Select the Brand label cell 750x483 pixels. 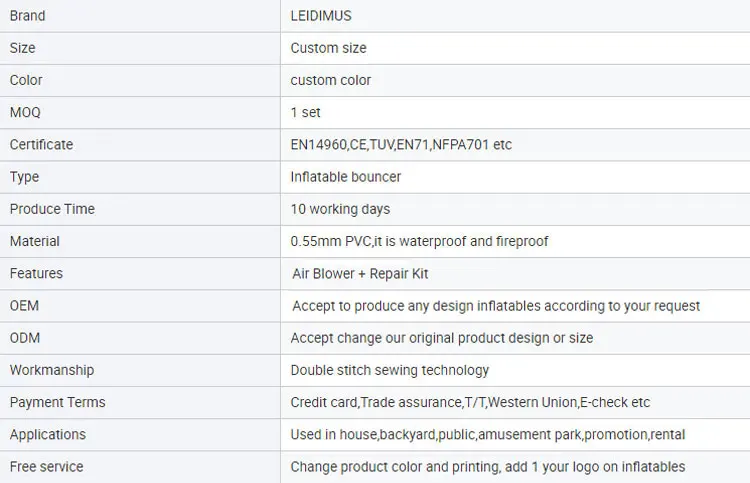pyautogui.click(x=140, y=16)
